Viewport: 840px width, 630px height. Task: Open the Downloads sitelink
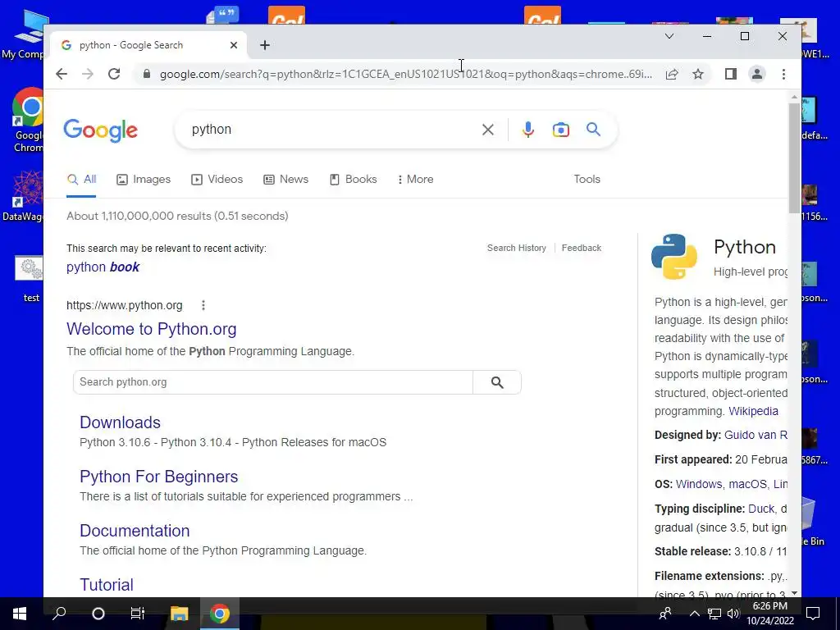click(120, 422)
